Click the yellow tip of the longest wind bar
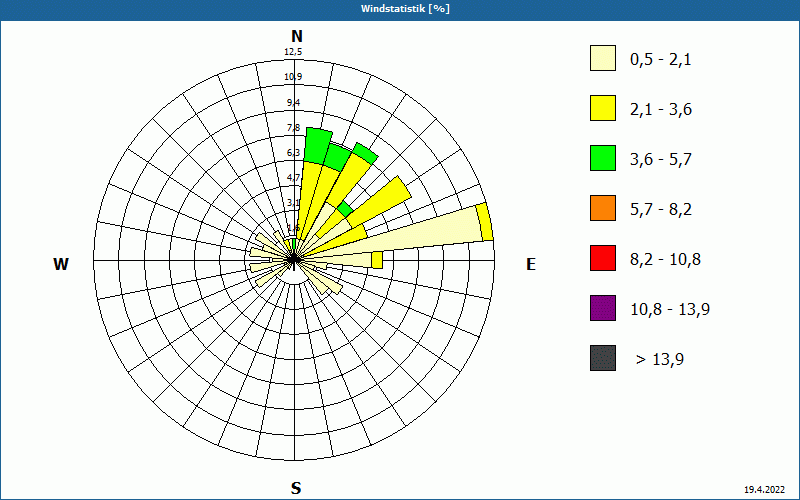800x500 pixels. coord(485,222)
